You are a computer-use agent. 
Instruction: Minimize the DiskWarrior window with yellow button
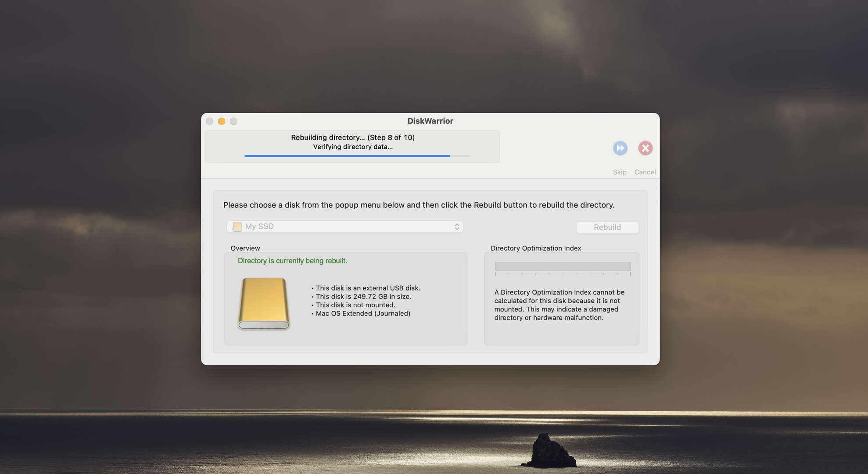point(222,121)
